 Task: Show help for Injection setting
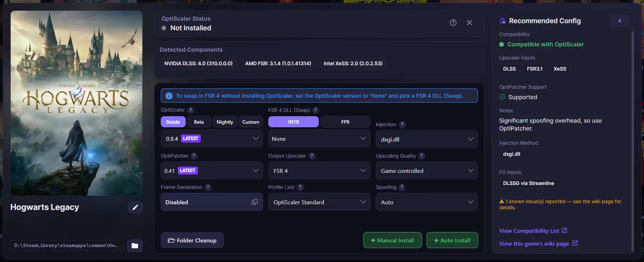coord(402,124)
